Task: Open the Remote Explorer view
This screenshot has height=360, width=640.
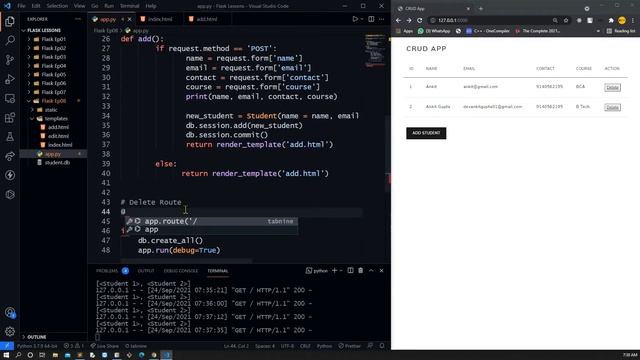Action: click(10, 98)
